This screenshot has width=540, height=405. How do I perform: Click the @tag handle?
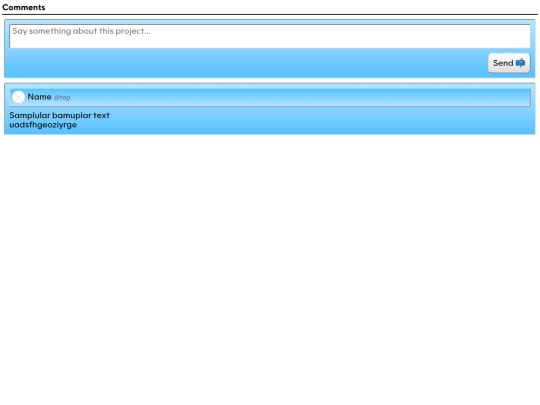point(62,98)
